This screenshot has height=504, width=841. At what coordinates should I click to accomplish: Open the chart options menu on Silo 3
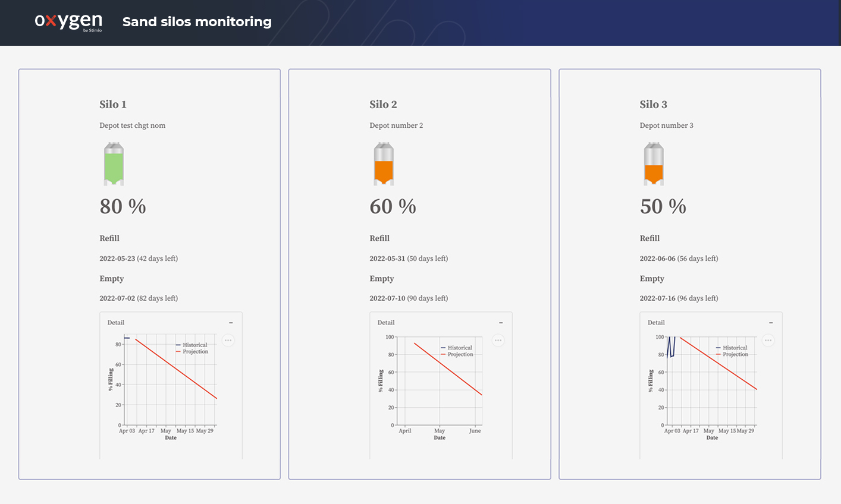[768, 340]
